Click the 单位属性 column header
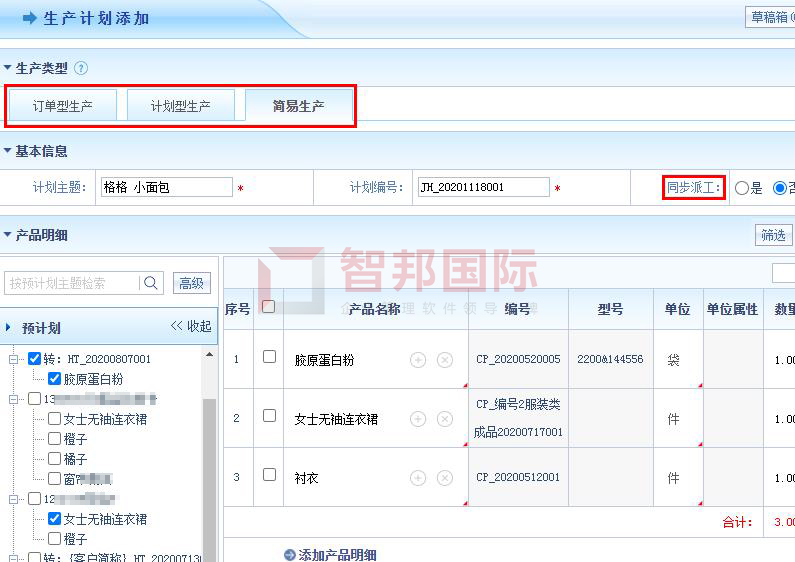 click(x=733, y=309)
